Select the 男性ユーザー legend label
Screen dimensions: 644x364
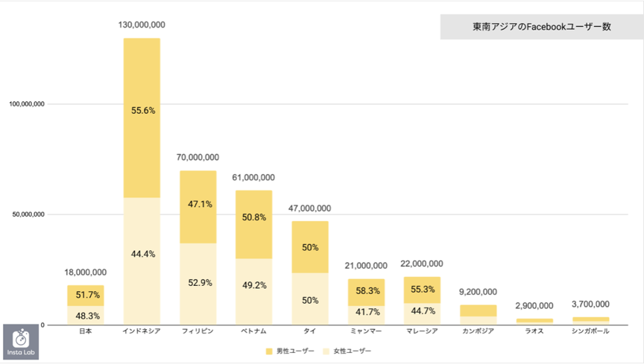295,351
